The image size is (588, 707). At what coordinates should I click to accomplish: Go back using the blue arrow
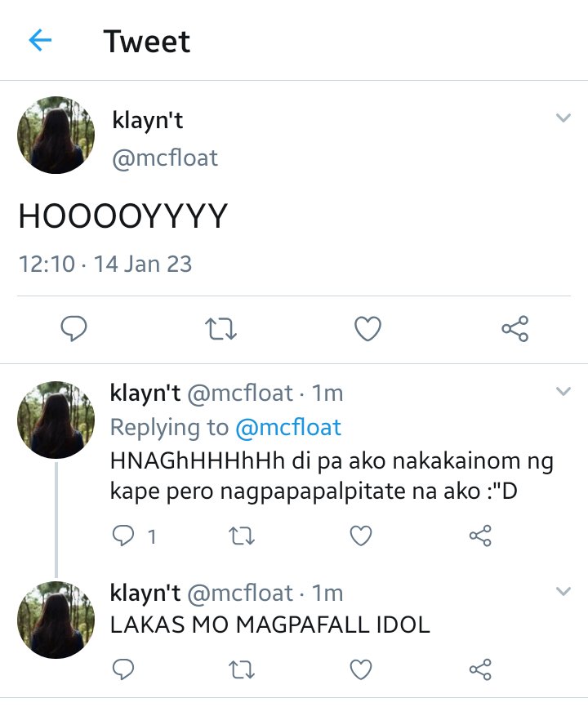point(40,40)
